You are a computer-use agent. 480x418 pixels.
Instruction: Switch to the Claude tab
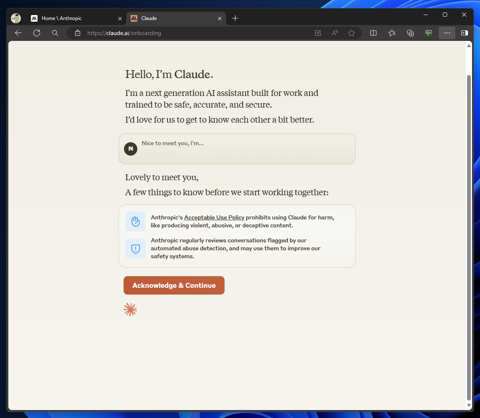pyautogui.click(x=176, y=18)
